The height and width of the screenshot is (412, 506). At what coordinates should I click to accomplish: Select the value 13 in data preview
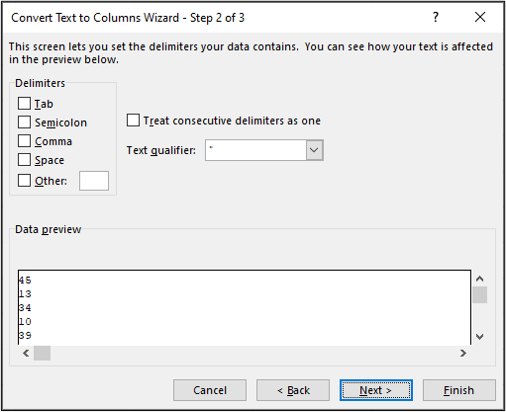25,294
